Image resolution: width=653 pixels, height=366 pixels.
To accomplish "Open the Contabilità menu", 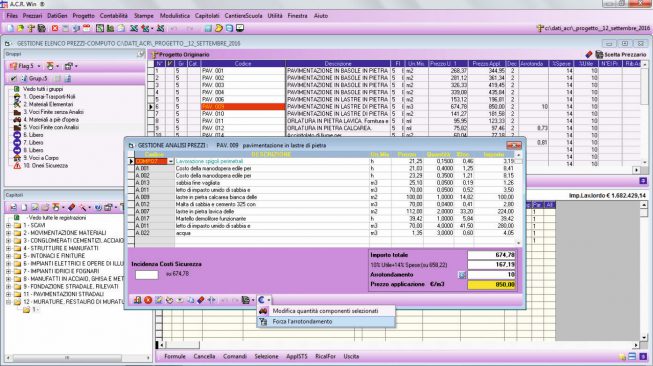I will tap(114, 16).
